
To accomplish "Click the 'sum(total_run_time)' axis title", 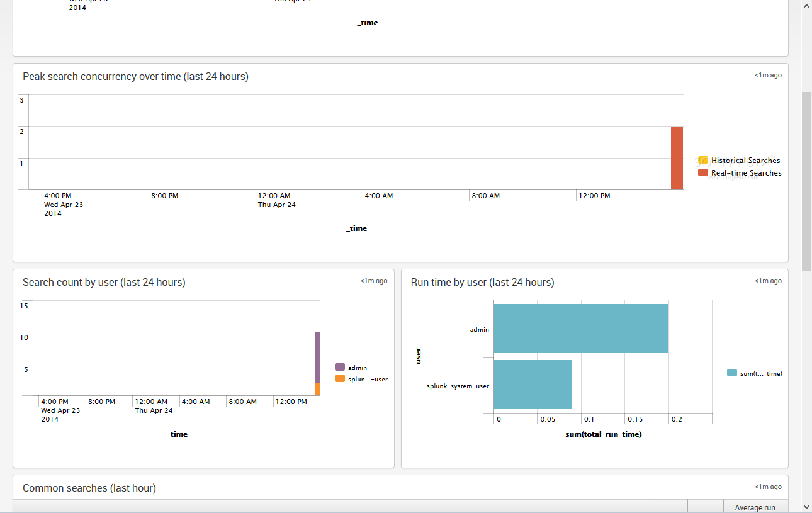I will (604, 434).
